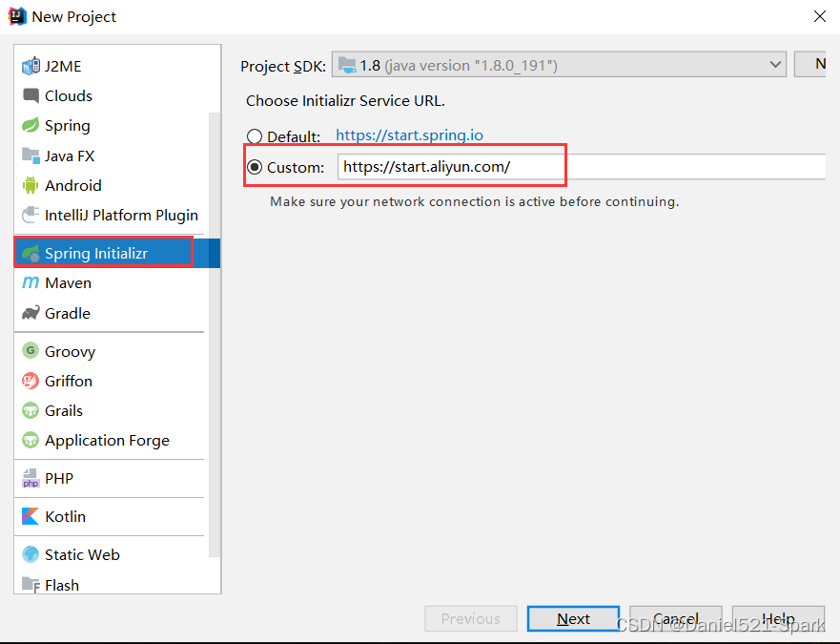Open the Project SDK dropdown
This screenshot has height=644, width=840.
[x=559, y=65]
